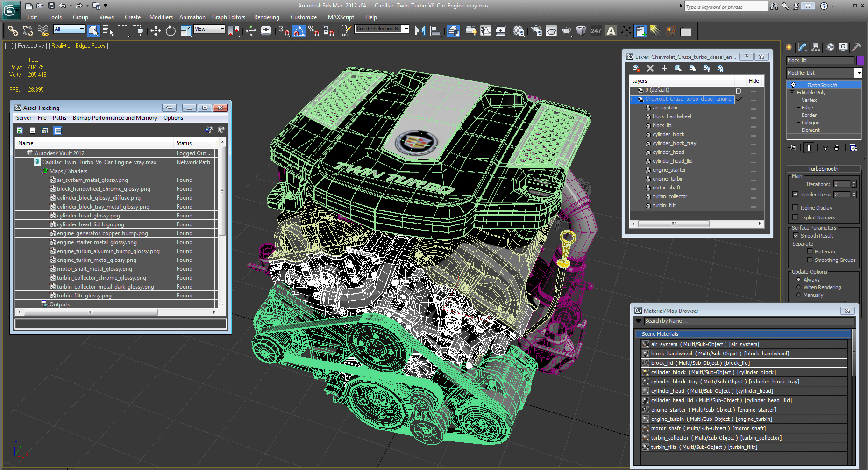
Task: Open Bitmap Performance and Memory menu
Action: (x=115, y=118)
